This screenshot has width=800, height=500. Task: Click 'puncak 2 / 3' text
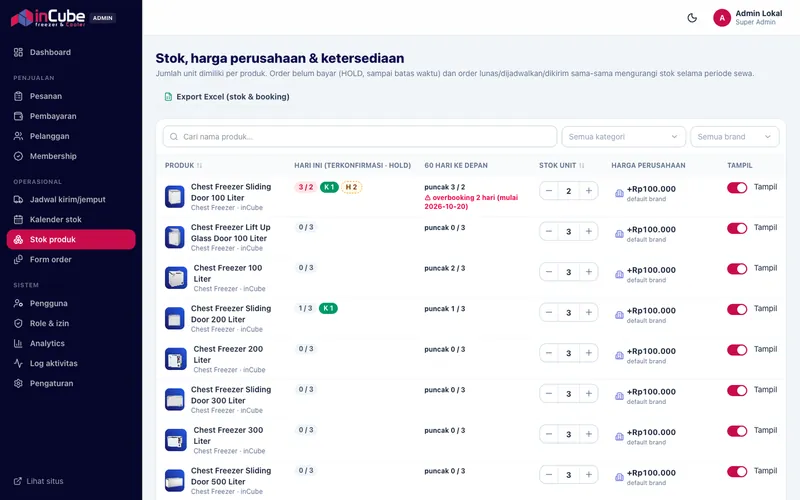[444, 268]
